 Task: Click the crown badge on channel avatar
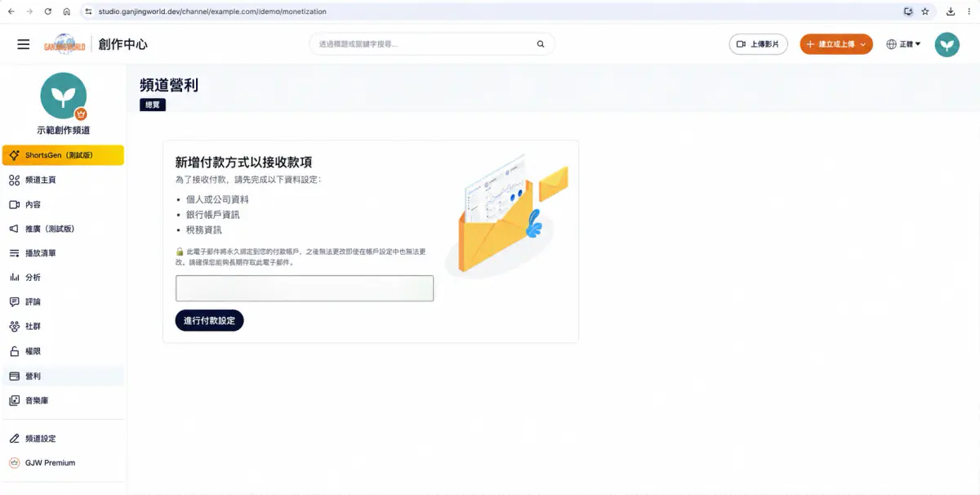(81, 114)
